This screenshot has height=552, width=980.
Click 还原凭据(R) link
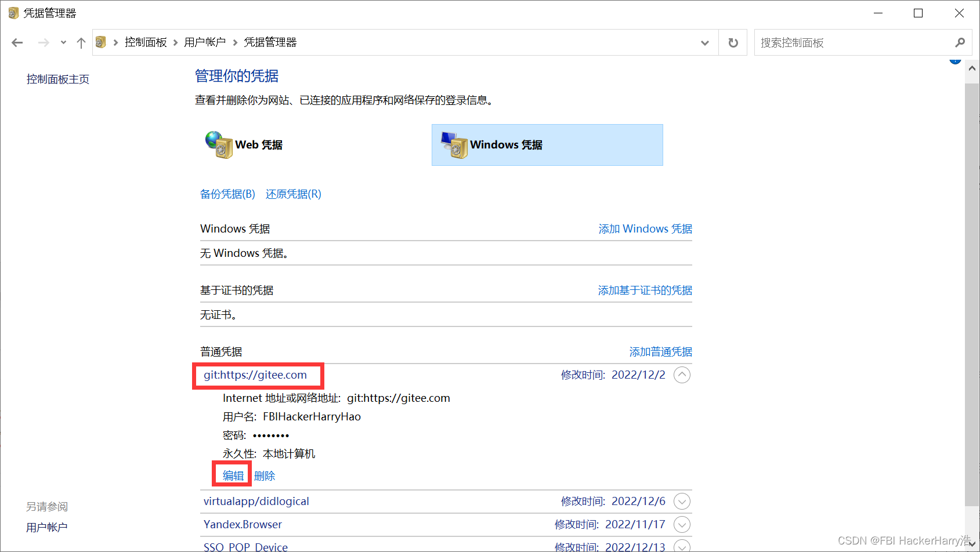pos(294,194)
